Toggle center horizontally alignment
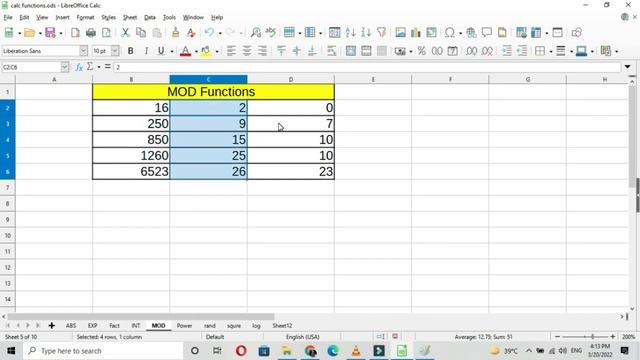Viewport: 640px width, 360px height. (x=247, y=51)
